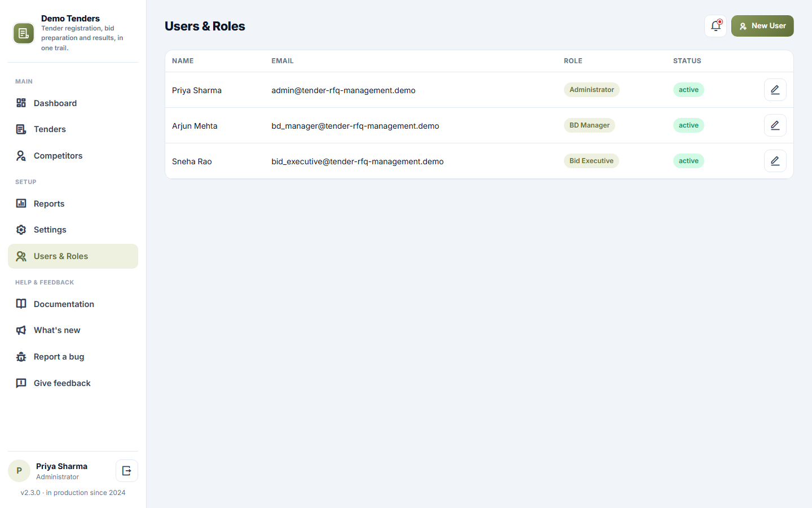Click the Documentation book icon

point(21,304)
